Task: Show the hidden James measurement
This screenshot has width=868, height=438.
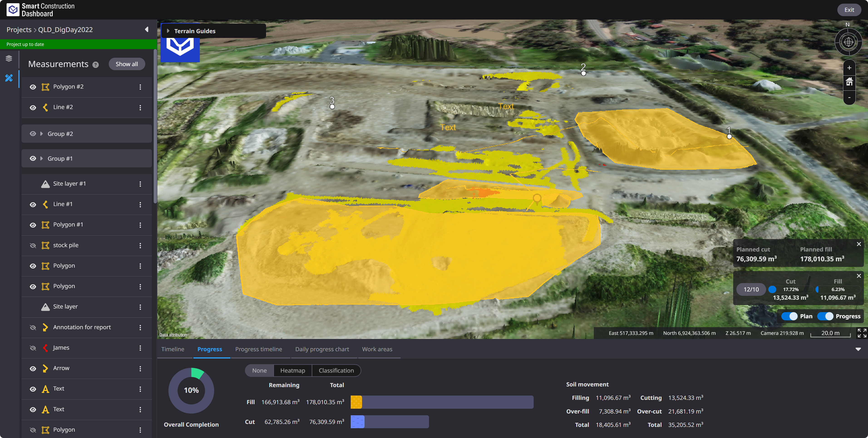Action: pyautogui.click(x=33, y=348)
